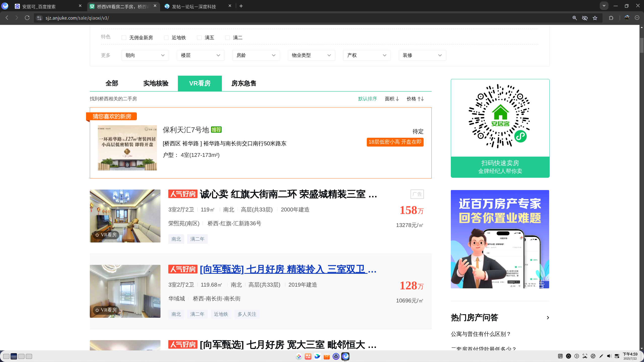Click the zoom magnifier icon in address bar
The width and height of the screenshot is (644, 362).
[x=575, y=18]
